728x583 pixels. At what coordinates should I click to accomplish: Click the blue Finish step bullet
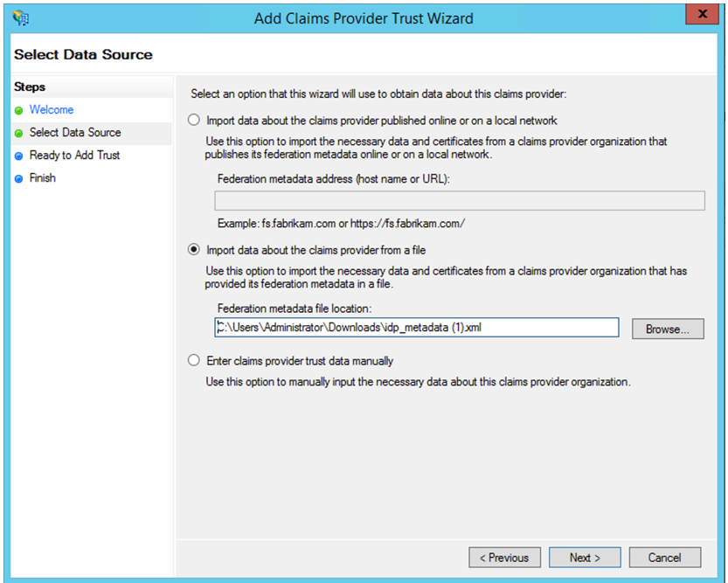pyautogui.click(x=18, y=178)
